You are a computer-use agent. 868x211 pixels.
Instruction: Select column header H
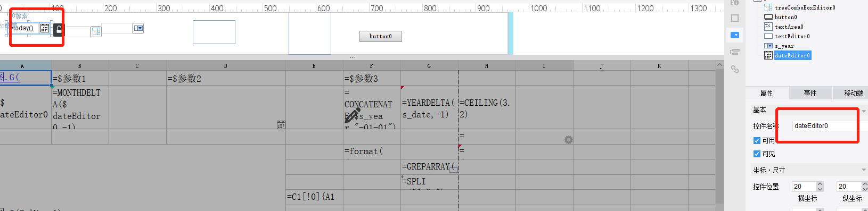(487, 66)
